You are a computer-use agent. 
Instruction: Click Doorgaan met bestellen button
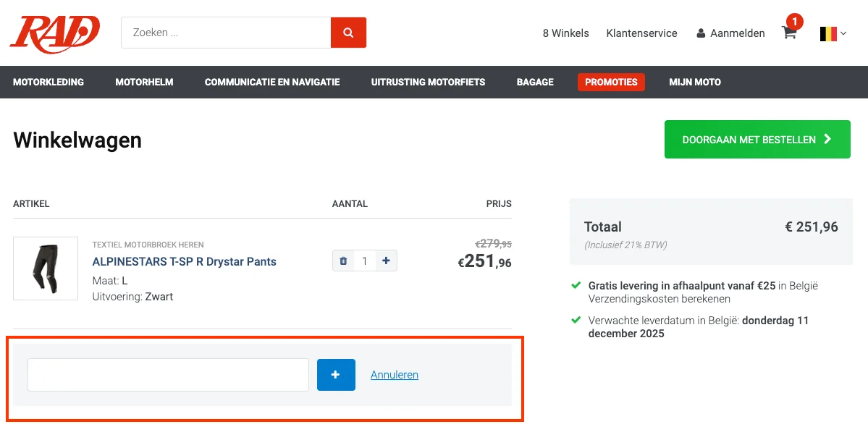[757, 140]
